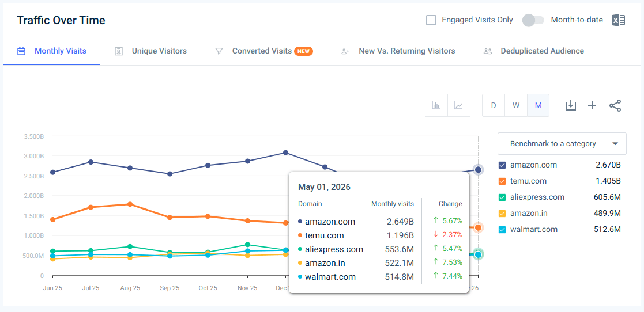This screenshot has width=644, height=312.
Task: Switch to Unique Visitors tab
Action: tap(150, 51)
